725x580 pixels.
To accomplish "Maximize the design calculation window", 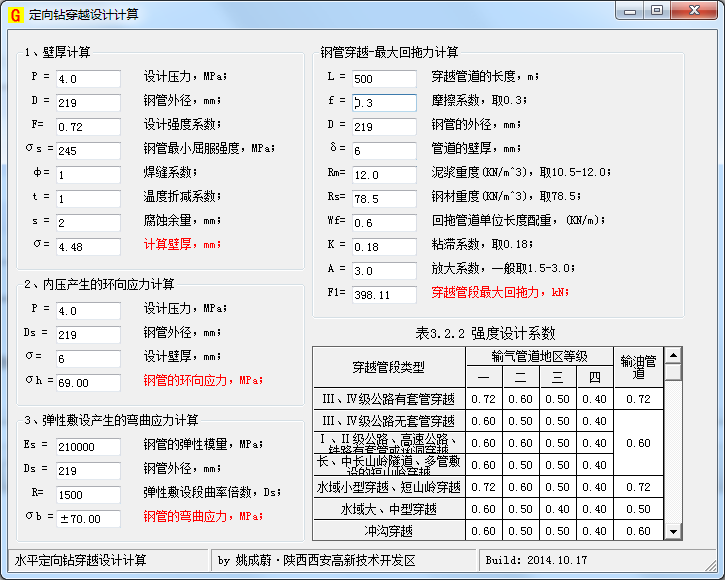I will pyautogui.click(x=657, y=10).
